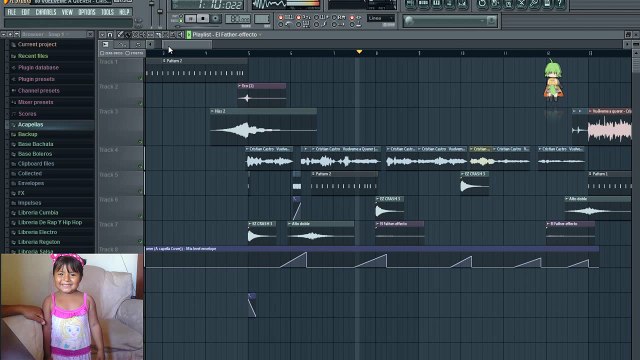640x360 pixels.
Task: Select Base Bachata folder in the browser
Action: pyautogui.click(x=36, y=144)
